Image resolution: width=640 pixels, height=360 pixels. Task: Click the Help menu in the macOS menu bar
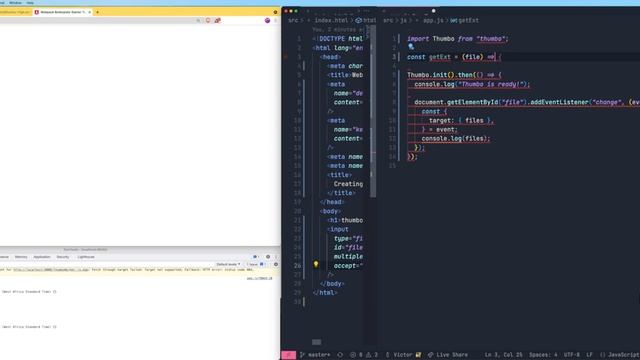30,3
